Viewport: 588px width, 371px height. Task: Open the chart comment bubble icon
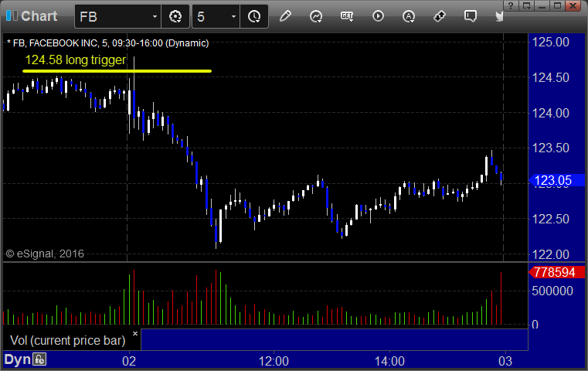tap(471, 16)
